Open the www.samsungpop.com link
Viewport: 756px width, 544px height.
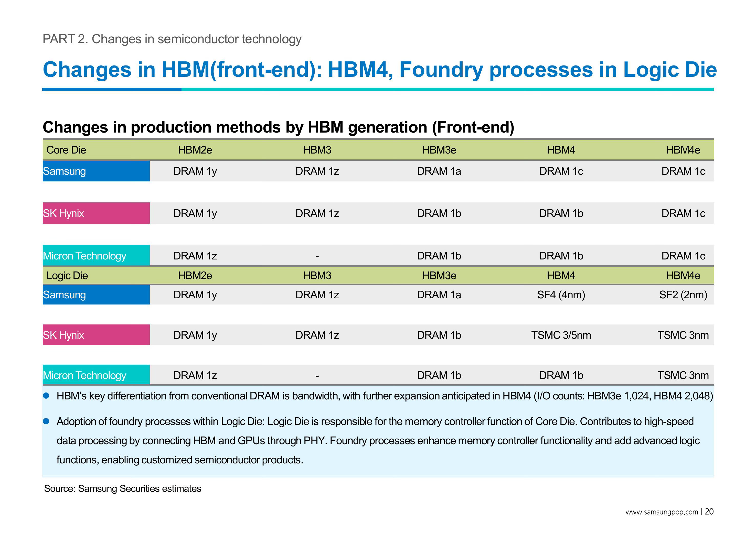pos(662,512)
